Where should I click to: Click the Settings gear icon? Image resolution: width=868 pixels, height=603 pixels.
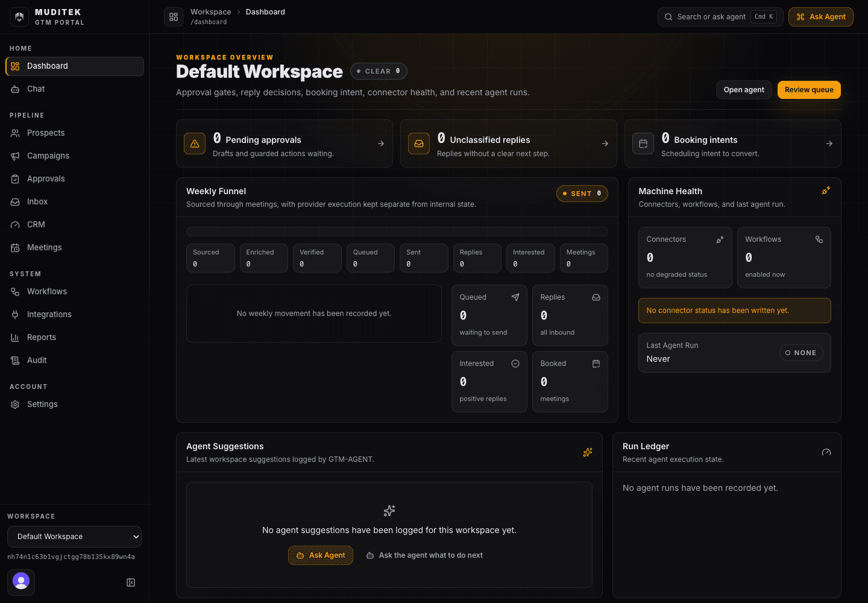coord(15,405)
